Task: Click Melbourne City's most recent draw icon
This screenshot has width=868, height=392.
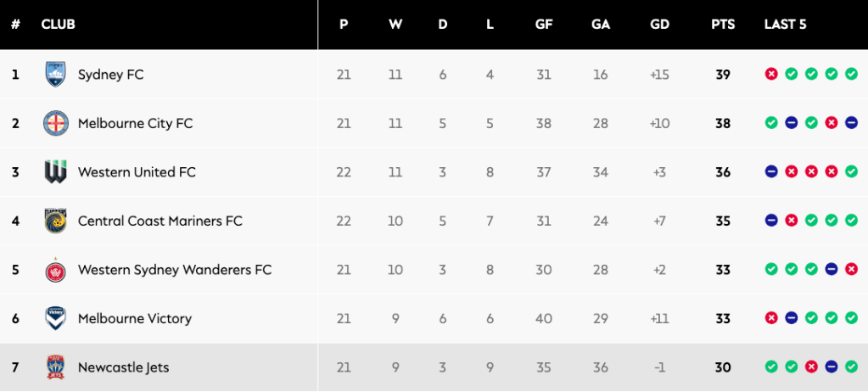Action: (x=851, y=123)
